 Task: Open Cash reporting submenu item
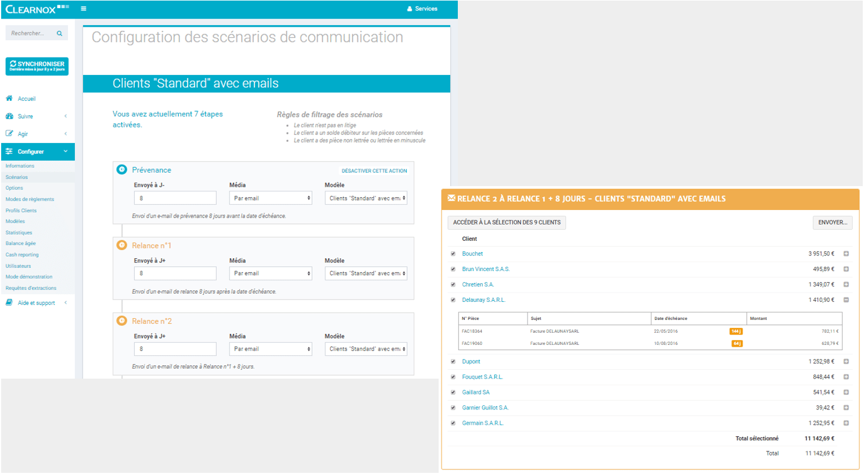click(22, 255)
